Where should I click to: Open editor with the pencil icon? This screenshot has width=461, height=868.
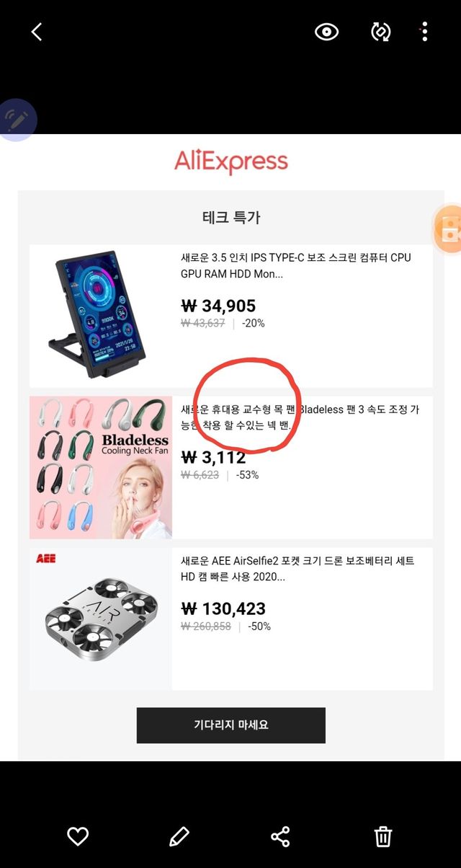click(179, 836)
